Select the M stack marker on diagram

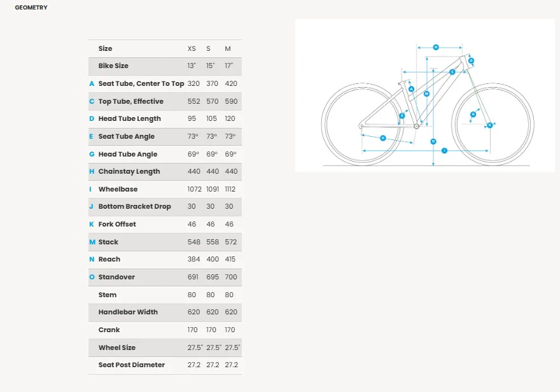pos(426,94)
